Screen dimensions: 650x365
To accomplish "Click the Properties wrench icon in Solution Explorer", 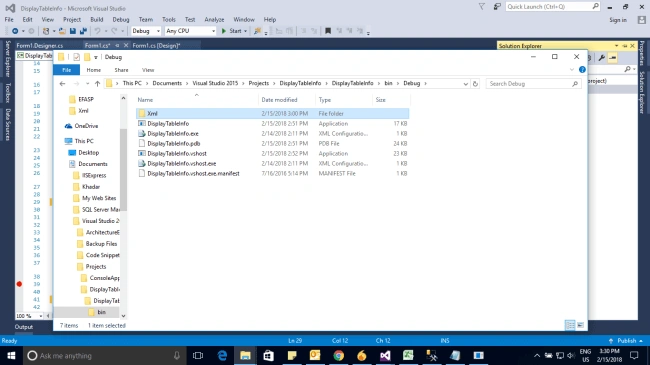I will 601,58.
